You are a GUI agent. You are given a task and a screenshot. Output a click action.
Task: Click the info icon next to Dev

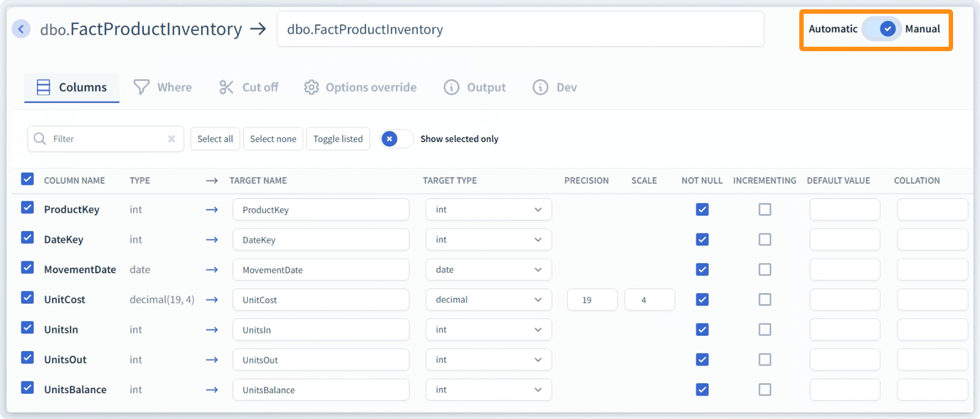tap(541, 87)
